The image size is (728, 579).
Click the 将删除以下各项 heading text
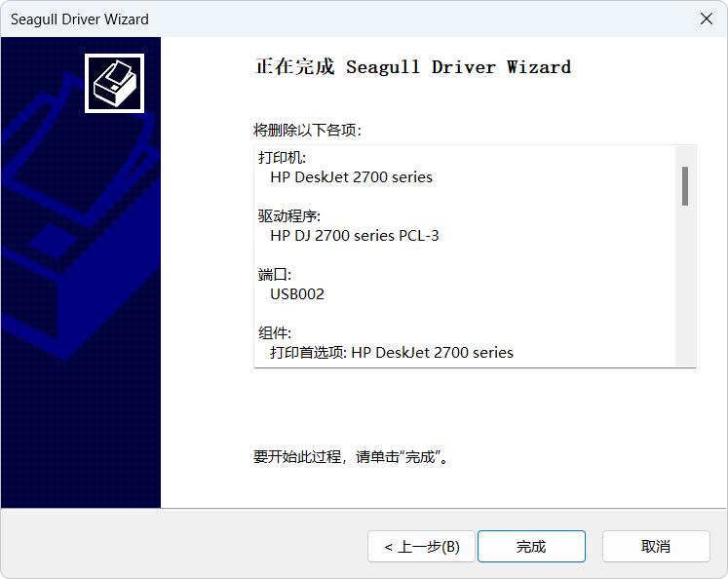click(x=307, y=130)
